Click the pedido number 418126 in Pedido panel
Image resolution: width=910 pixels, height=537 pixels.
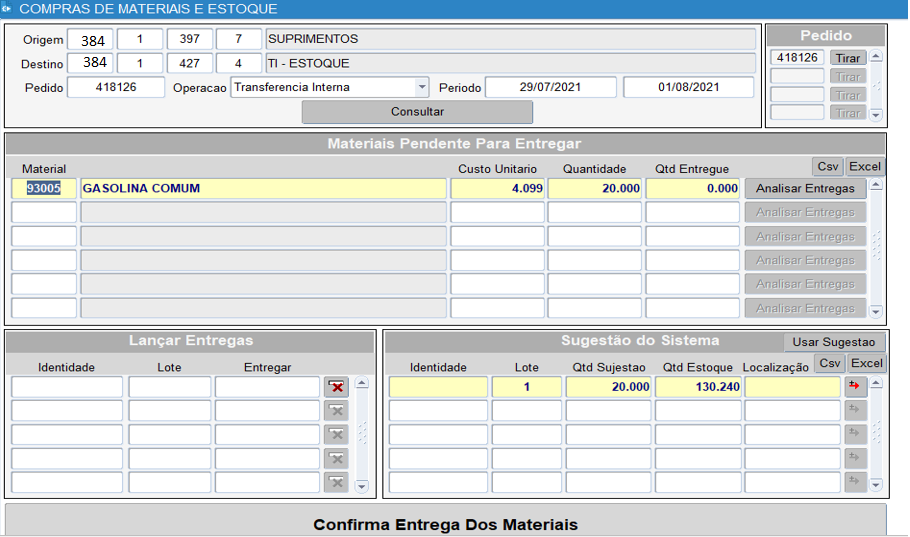[797, 57]
